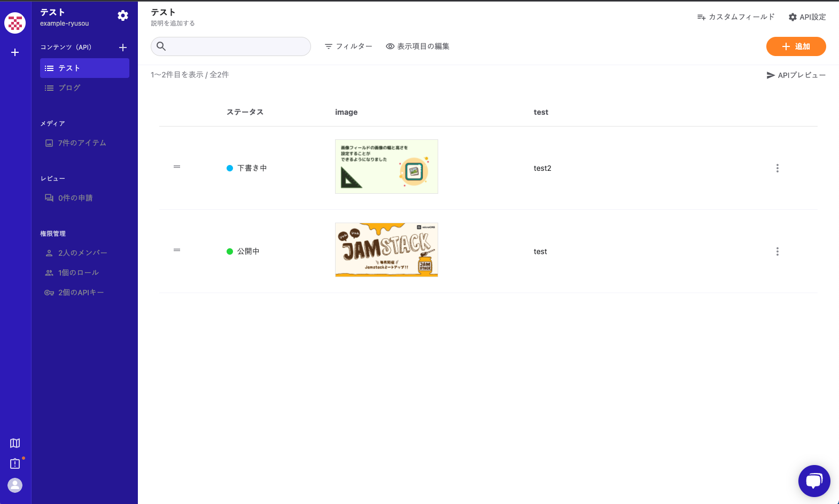Click the microCMS logo icon
The width and height of the screenshot is (839, 504).
coord(15,23)
